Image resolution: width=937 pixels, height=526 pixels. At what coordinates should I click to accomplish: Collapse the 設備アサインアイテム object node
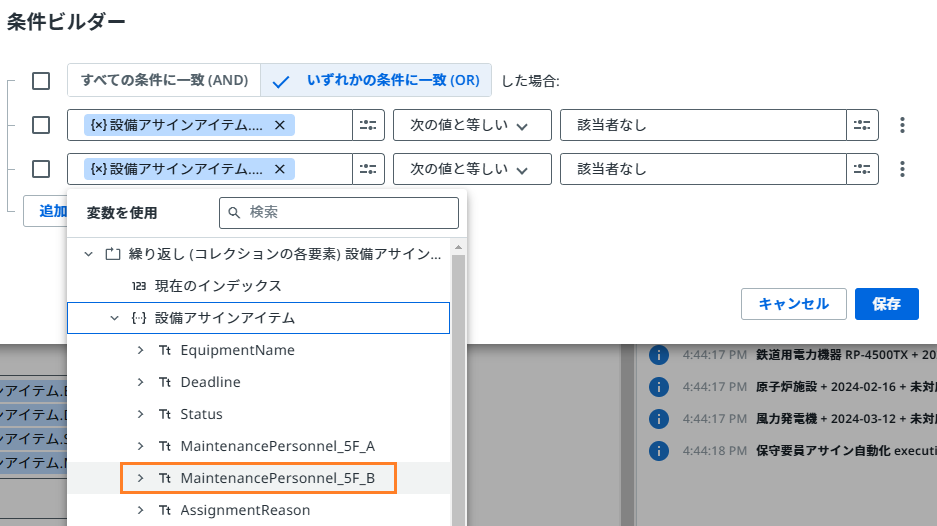[x=114, y=318]
